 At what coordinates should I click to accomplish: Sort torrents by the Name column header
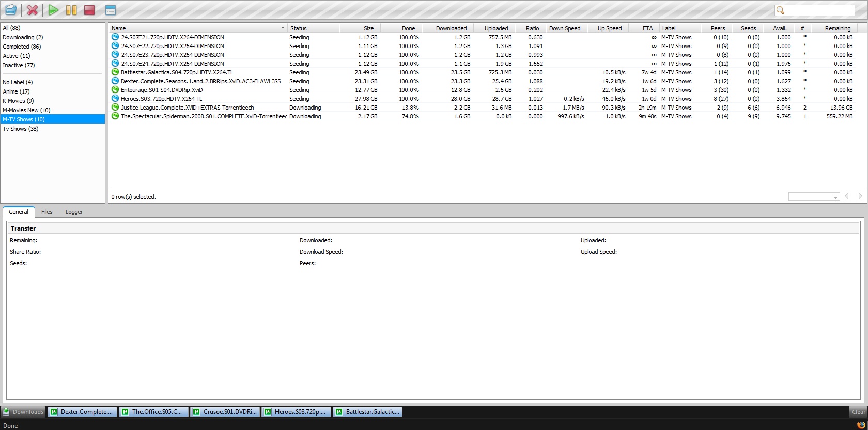[x=196, y=28]
